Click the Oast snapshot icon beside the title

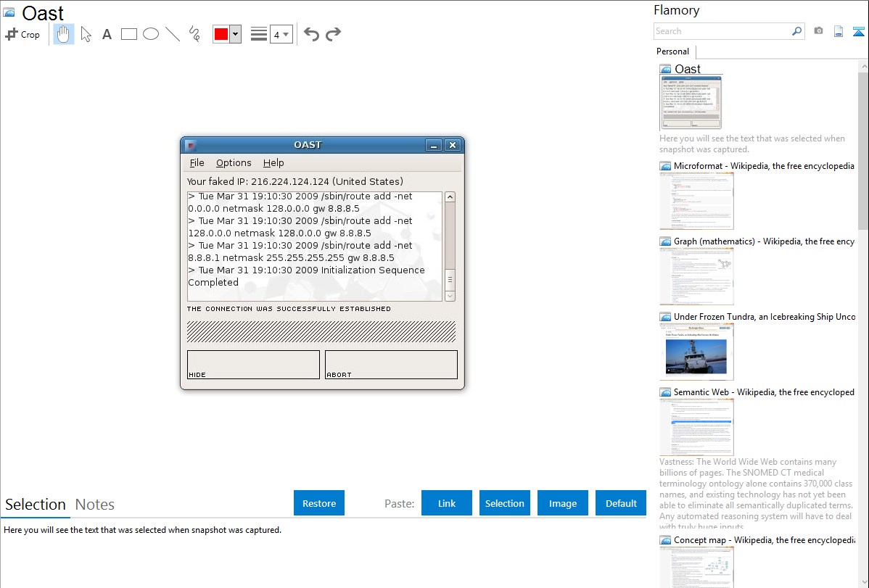click(666, 70)
